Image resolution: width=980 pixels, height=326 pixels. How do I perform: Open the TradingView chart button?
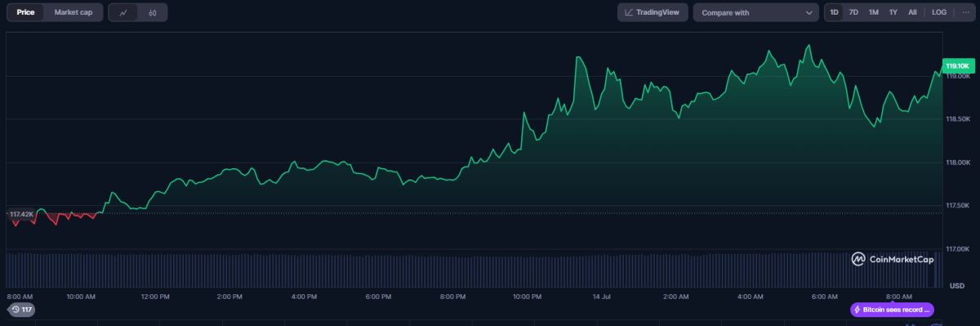(653, 12)
